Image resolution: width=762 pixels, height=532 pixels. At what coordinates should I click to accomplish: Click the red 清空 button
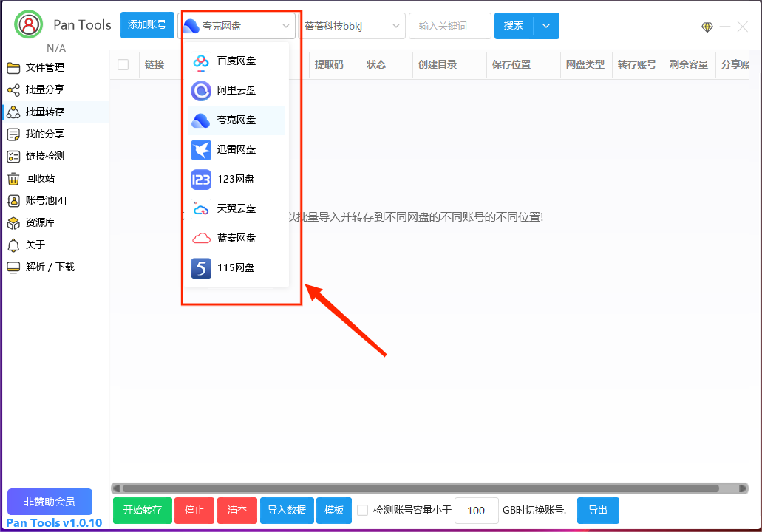[237, 511]
